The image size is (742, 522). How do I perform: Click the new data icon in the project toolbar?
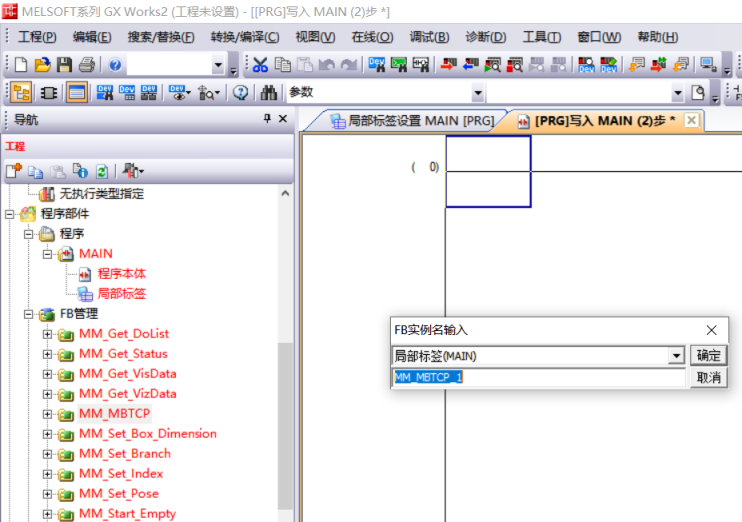tap(14, 171)
